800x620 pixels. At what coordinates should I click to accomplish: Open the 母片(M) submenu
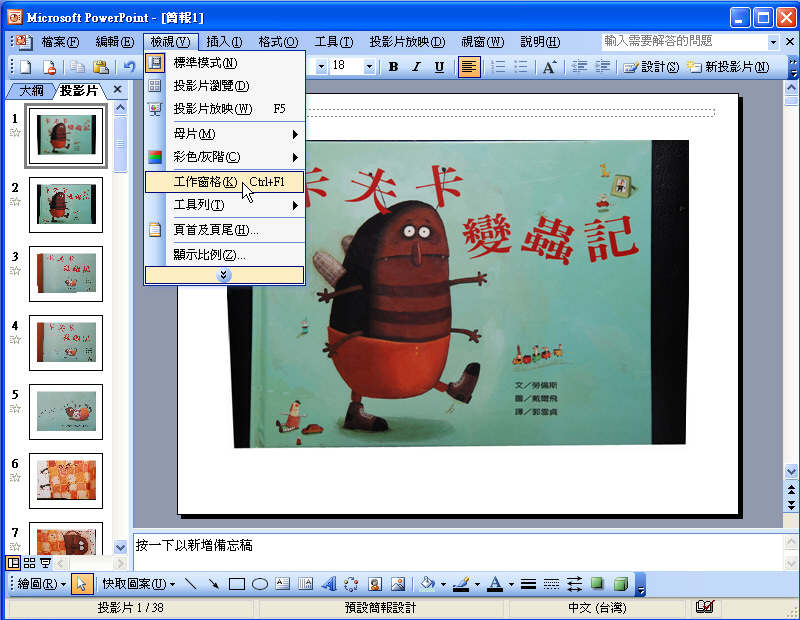click(x=224, y=134)
